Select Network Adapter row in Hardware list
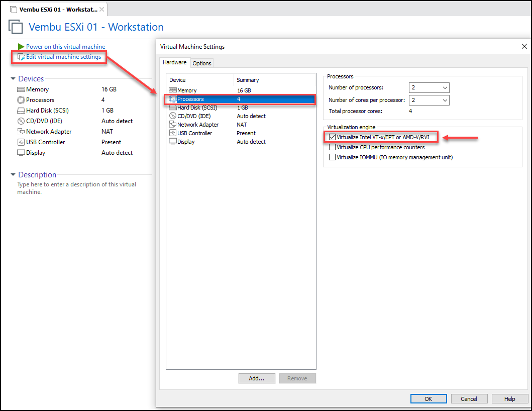Viewport: 532px width, 411px height. pyautogui.click(x=241, y=125)
